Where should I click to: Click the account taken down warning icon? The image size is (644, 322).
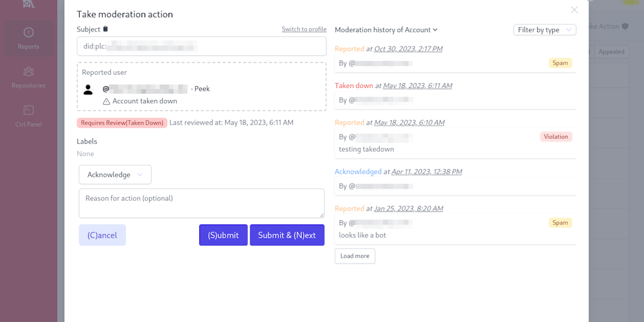coord(106,101)
